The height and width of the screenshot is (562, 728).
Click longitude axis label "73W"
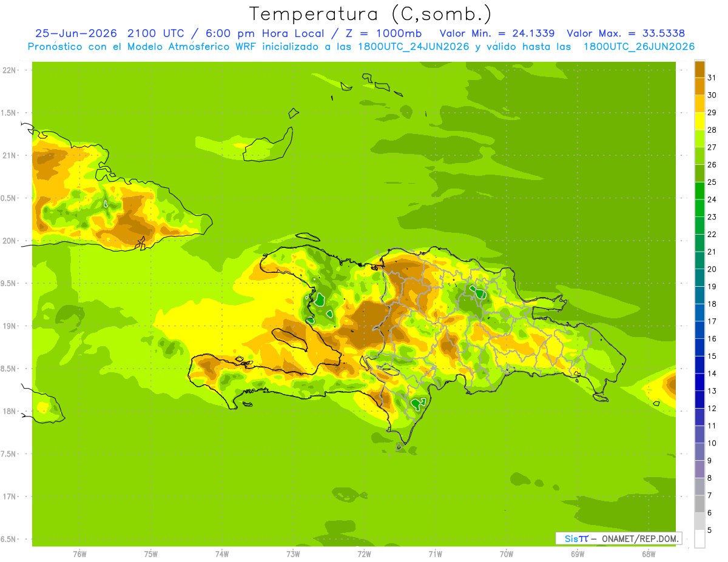(x=293, y=554)
